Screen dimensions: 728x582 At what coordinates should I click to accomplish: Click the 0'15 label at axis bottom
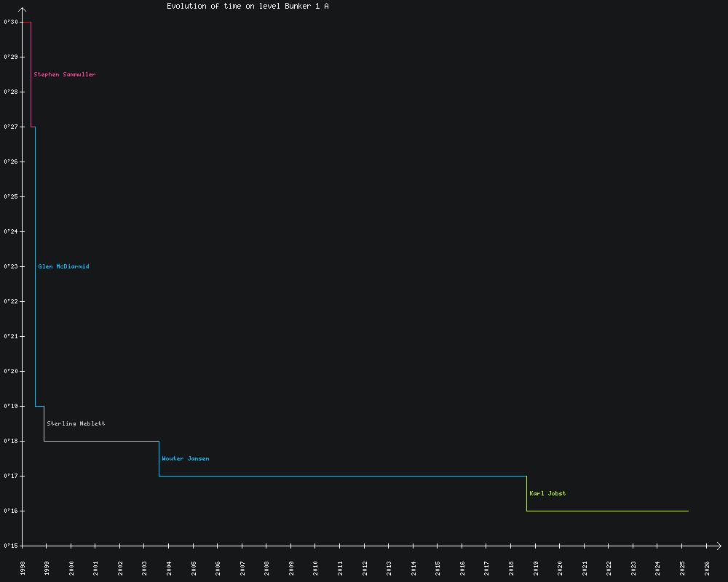(x=10, y=546)
